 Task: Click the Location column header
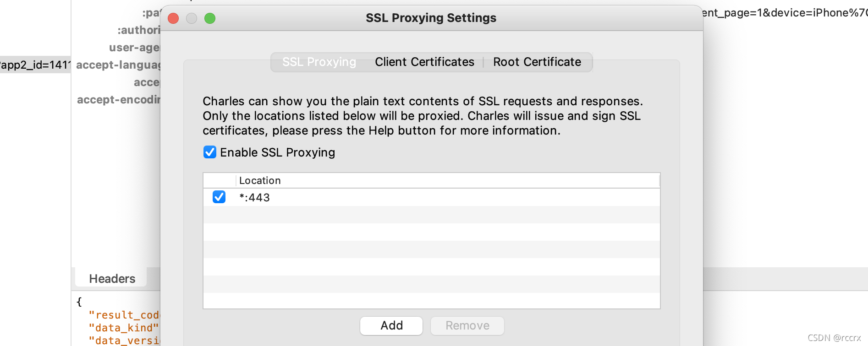pyautogui.click(x=448, y=180)
